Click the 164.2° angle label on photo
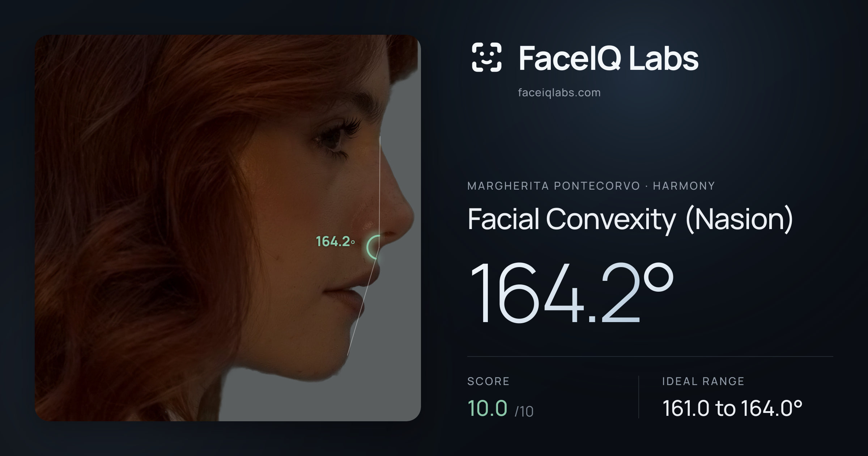This screenshot has height=456, width=868. click(335, 241)
